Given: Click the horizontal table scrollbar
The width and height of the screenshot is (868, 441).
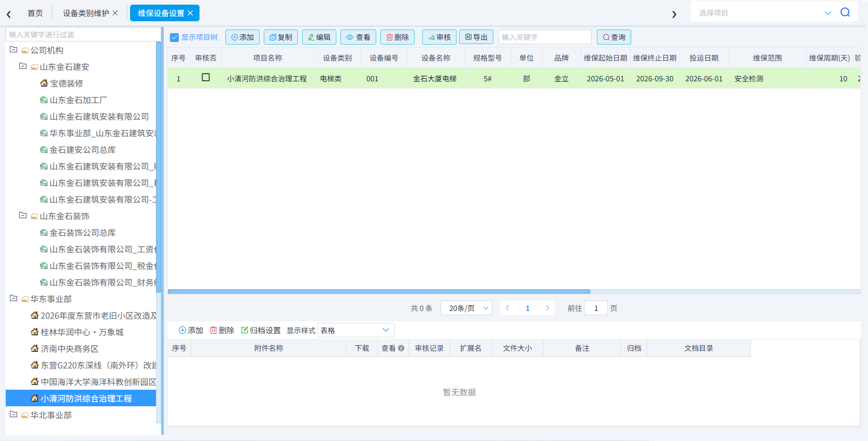Looking at the screenshot, I should point(379,292).
